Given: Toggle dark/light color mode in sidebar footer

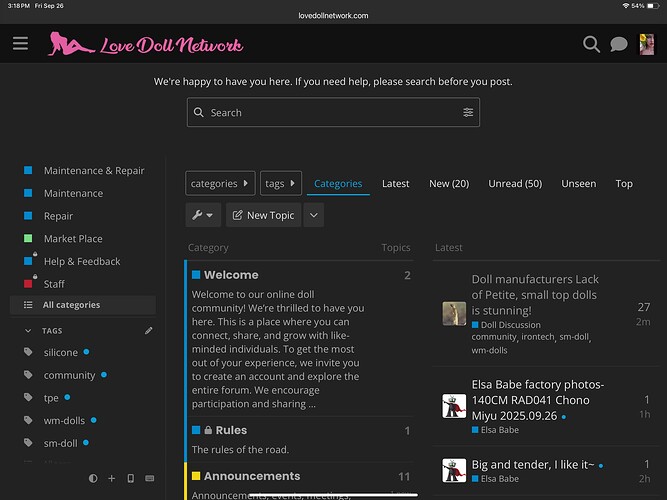Looking at the screenshot, I should tap(93, 479).
